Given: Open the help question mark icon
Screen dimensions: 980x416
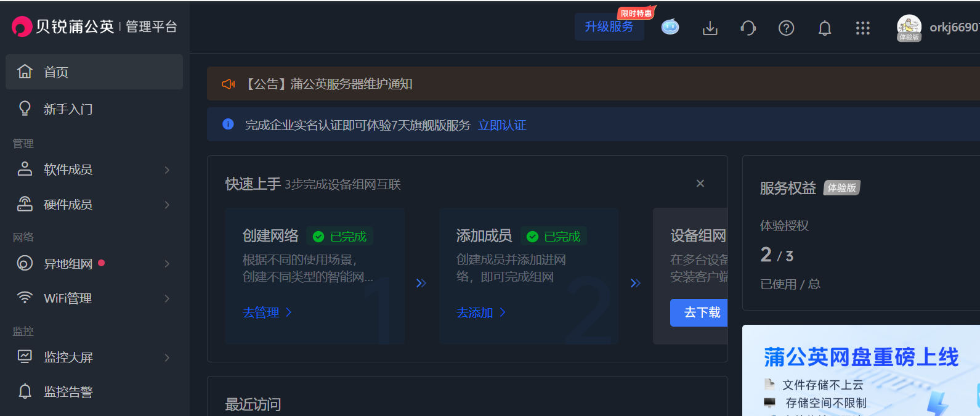Looking at the screenshot, I should 786,28.
